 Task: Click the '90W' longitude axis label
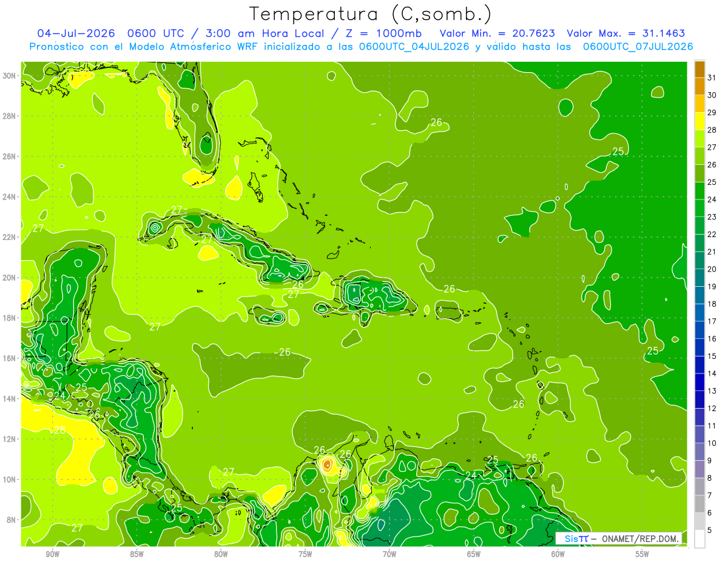coord(52,555)
